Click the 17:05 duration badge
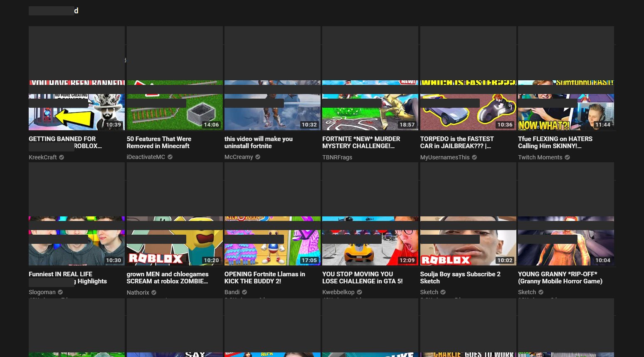The image size is (644, 357). pyautogui.click(x=309, y=260)
